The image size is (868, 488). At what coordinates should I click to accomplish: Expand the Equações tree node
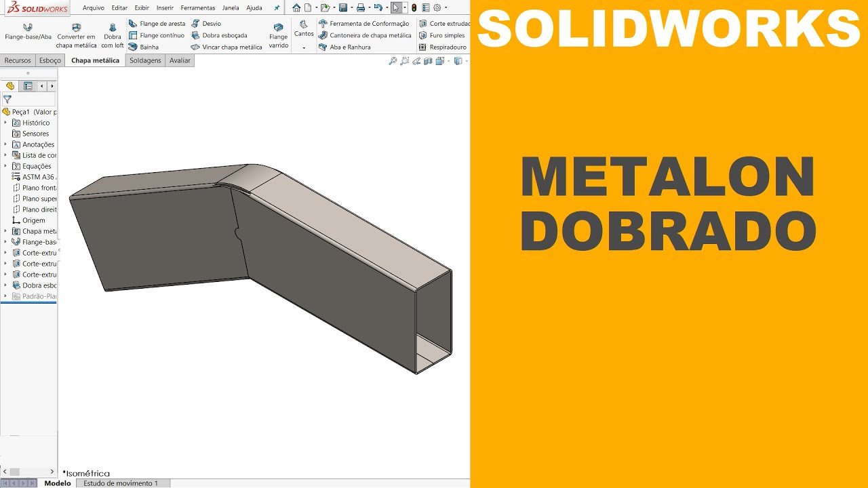(5, 166)
